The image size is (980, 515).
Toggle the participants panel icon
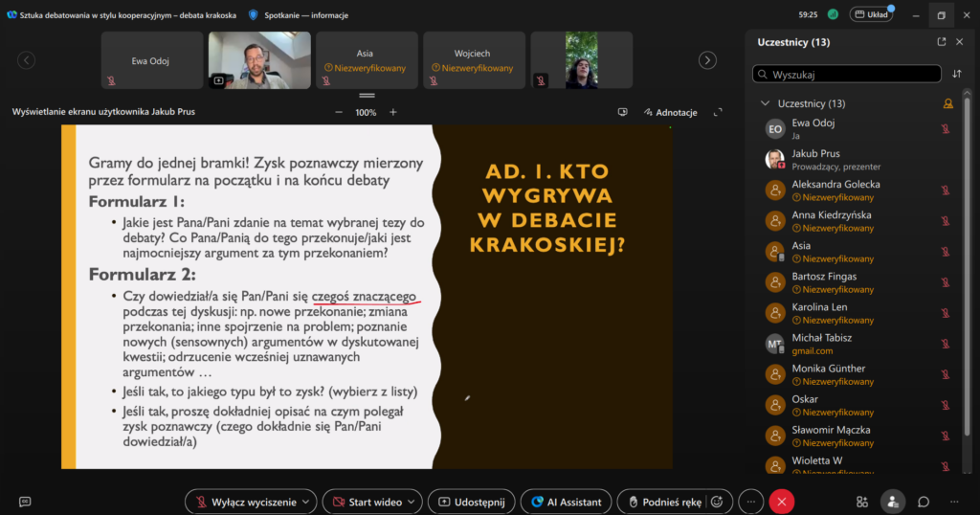[893, 502]
